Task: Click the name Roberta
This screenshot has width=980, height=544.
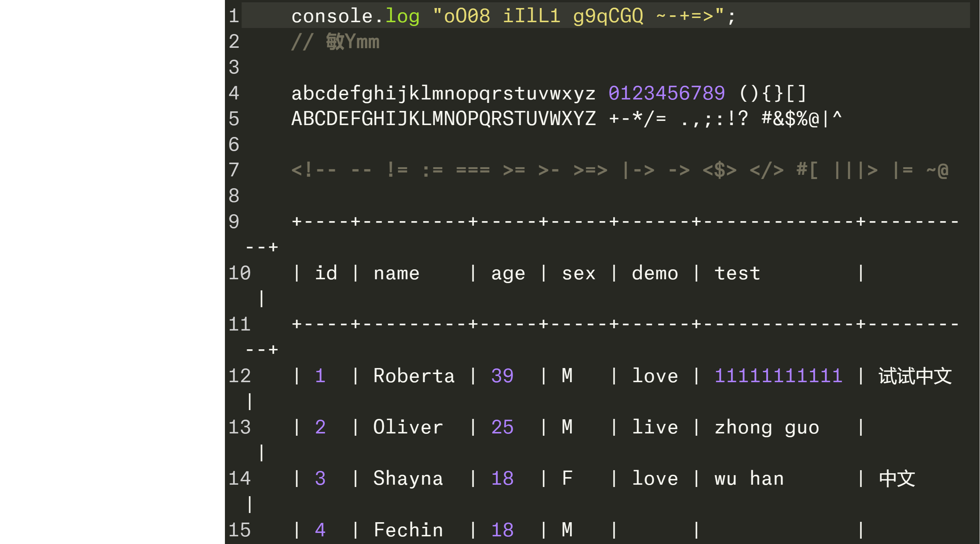Action: [x=414, y=375]
